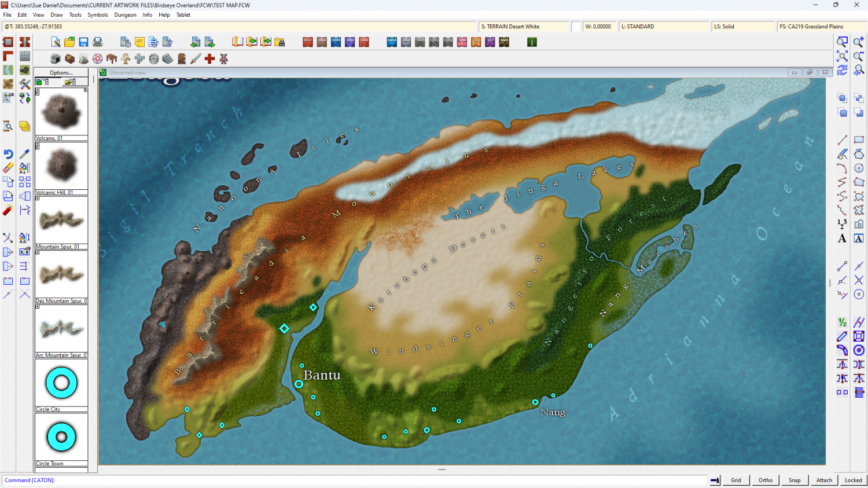Select the Line drawing tool

click(x=843, y=140)
